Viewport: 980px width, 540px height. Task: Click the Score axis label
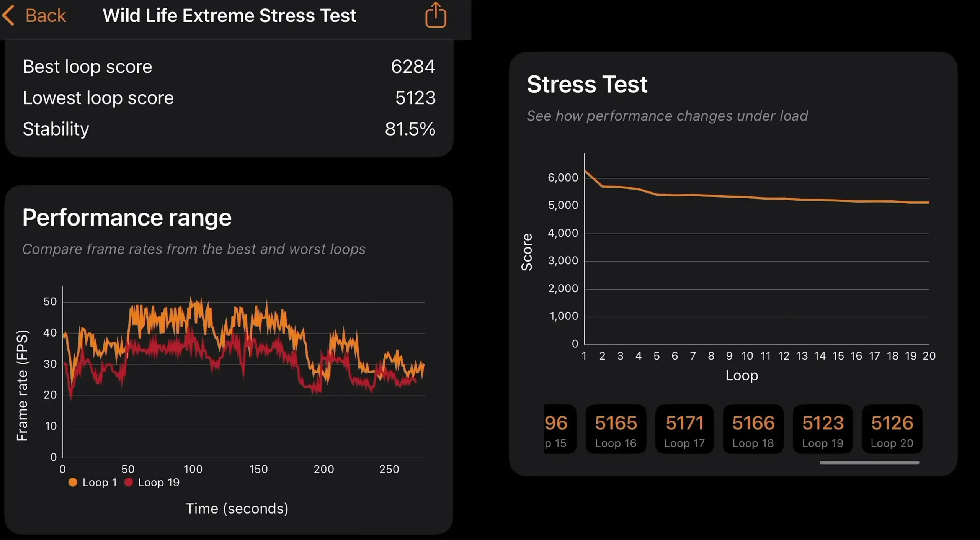point(527,252)
